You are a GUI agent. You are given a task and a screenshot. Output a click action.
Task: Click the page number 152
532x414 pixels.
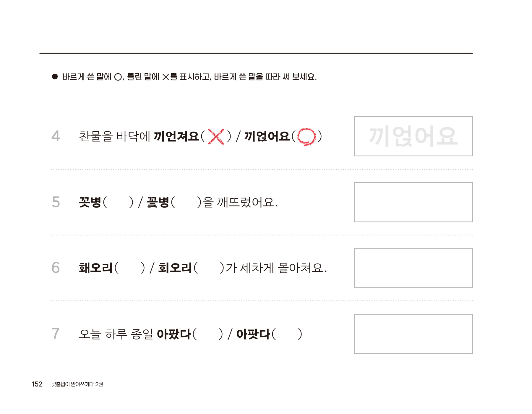click(37, 384)
